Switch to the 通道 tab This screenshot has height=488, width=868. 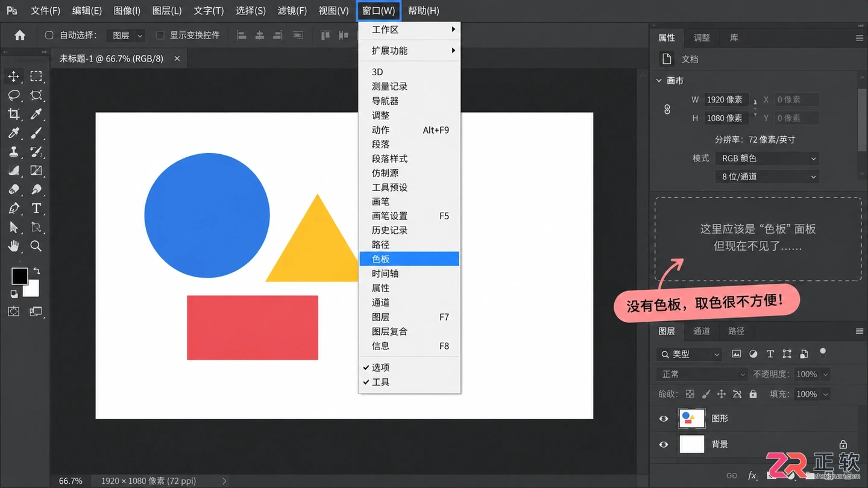[702, 331]
